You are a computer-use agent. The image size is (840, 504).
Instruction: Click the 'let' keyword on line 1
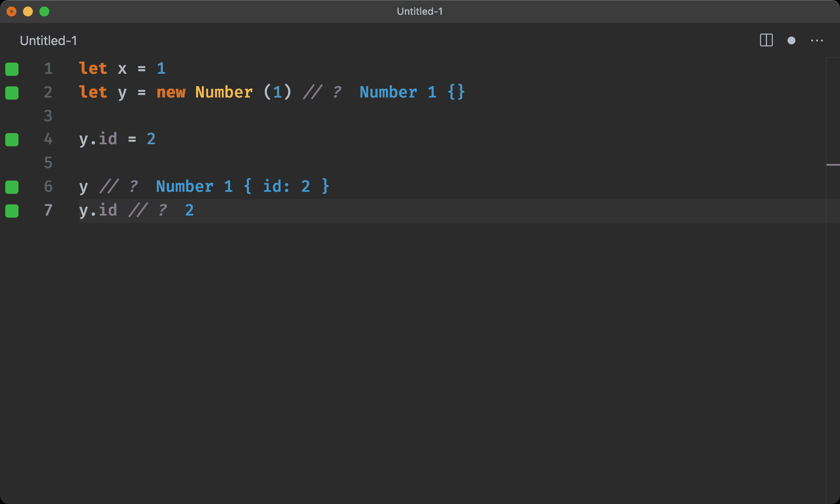(x=93, y=68)
